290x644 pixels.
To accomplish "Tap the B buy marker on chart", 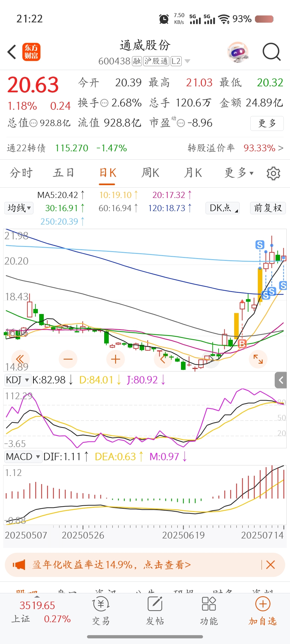I will click(242, 344).
